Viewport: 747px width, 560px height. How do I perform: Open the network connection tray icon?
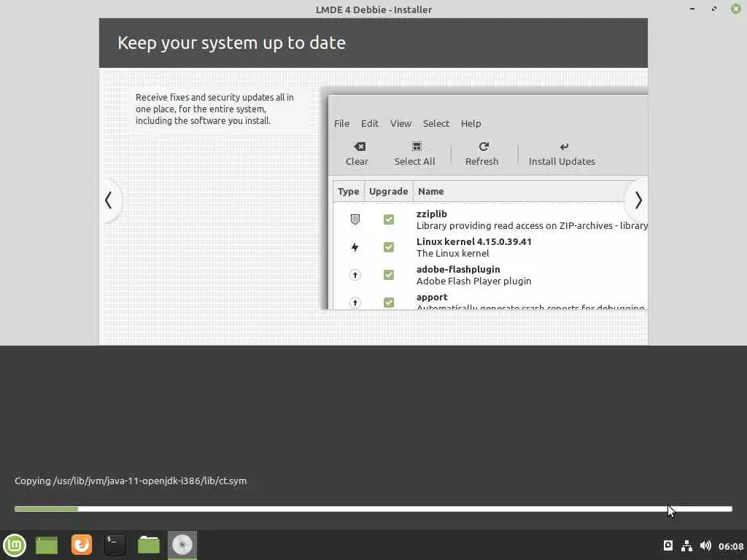pos(686,545)
